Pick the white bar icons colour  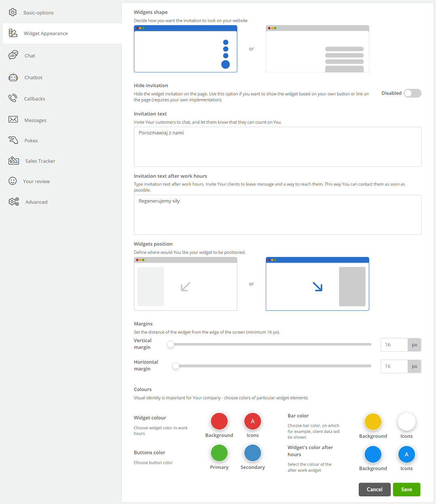tap(406, 422)
